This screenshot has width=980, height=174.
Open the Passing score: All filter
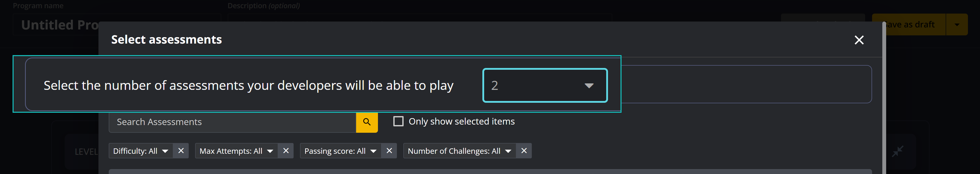point(340,151)
